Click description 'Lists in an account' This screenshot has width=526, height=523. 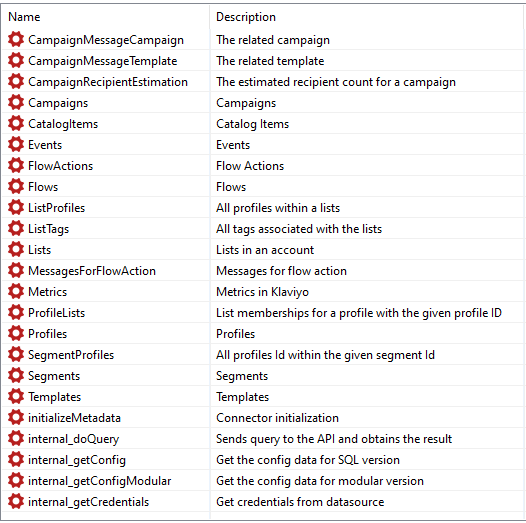[265, 250]
